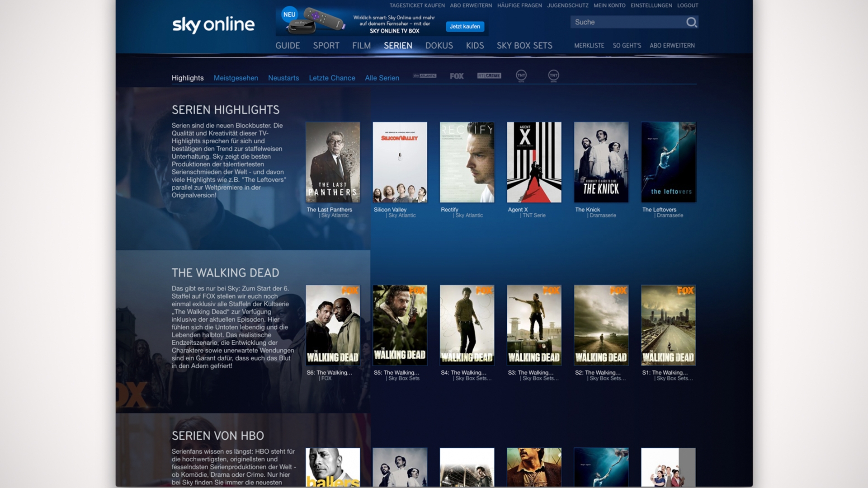The image size is (868, 488).
Task: Switch to the SERIEN tab
Action: [398, 46]
